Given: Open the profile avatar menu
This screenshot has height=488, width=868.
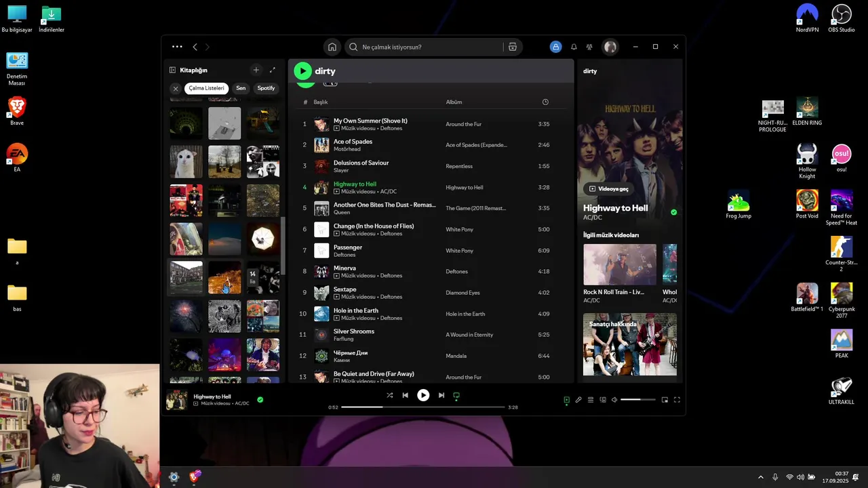Looking at the screenshot, I should pyautogui.click(x=610, y=47).
